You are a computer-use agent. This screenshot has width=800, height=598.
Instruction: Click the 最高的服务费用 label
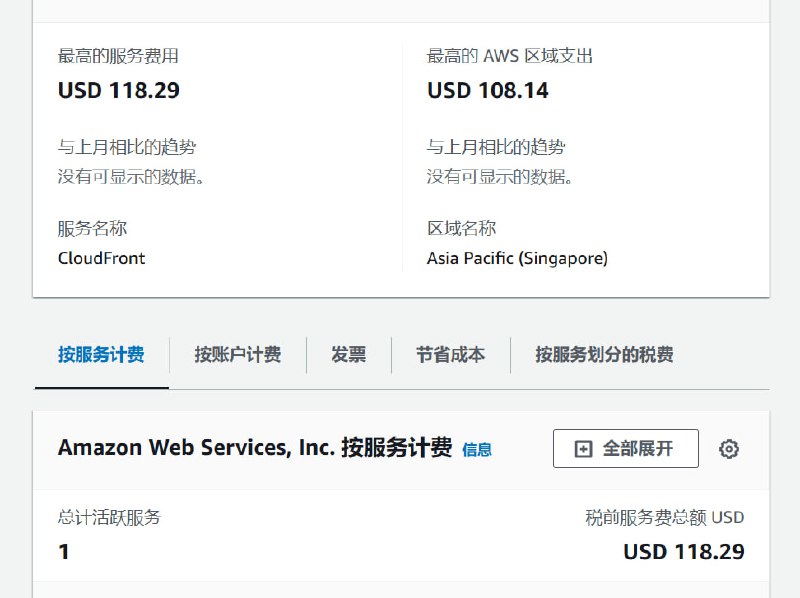point(118,56)
